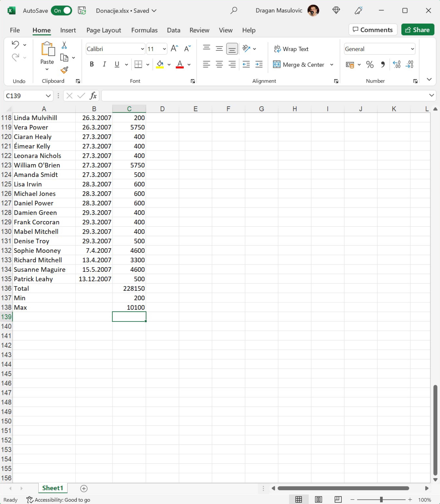Click Increase Font Size icon
The width and height of the screenshot is (440, 504).
174,49
